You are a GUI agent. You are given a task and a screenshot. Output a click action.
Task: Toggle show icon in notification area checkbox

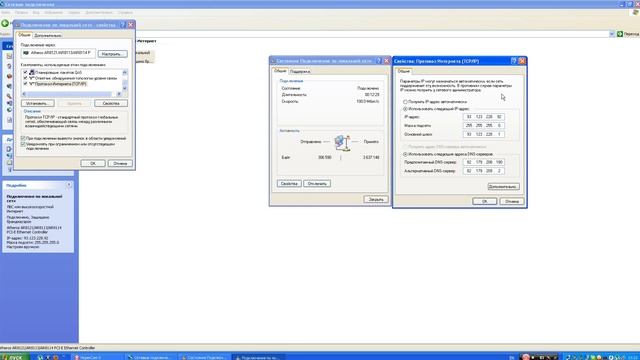tap(23, 138)
